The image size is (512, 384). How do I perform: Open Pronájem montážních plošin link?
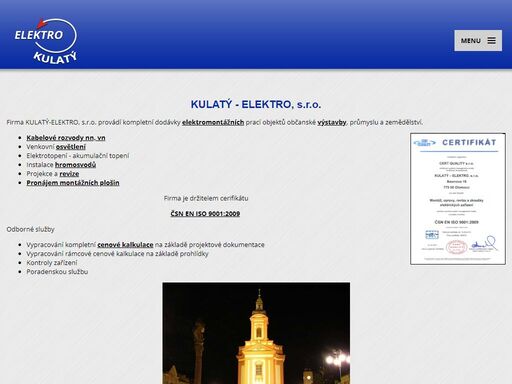point(73,183)
